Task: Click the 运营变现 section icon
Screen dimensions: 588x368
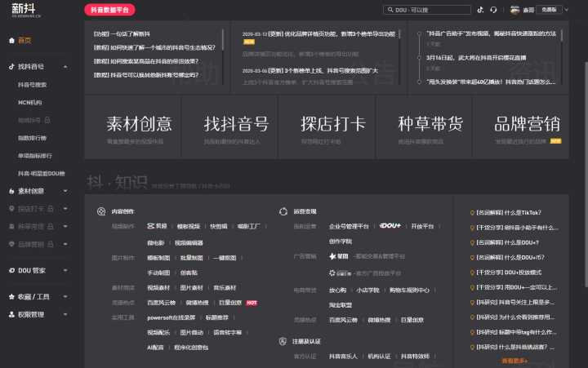Action: click(283, 211)
